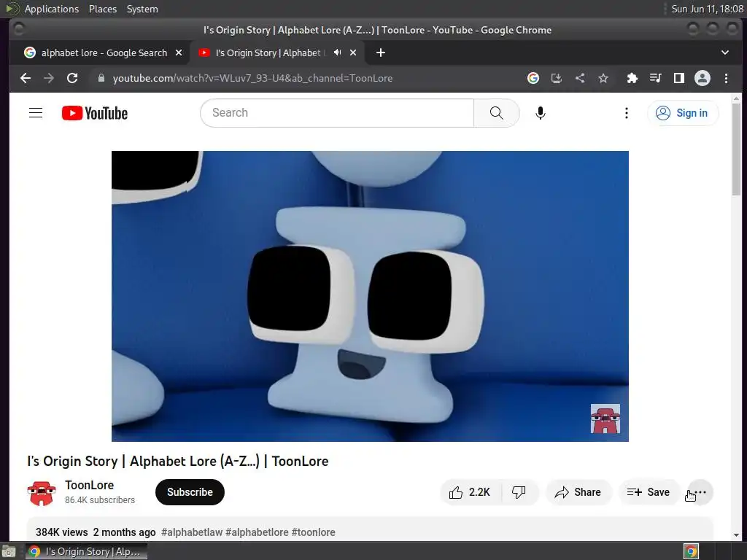
Task: Click the Chrome icon in the bottom tray
Action: pos(691,551)
